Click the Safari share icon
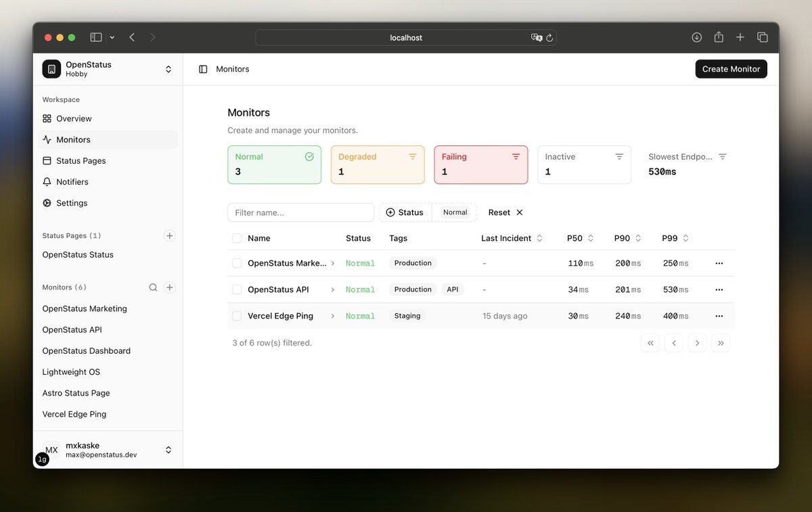This screenshot has height=512, width=812. click(x=719, y=37)
